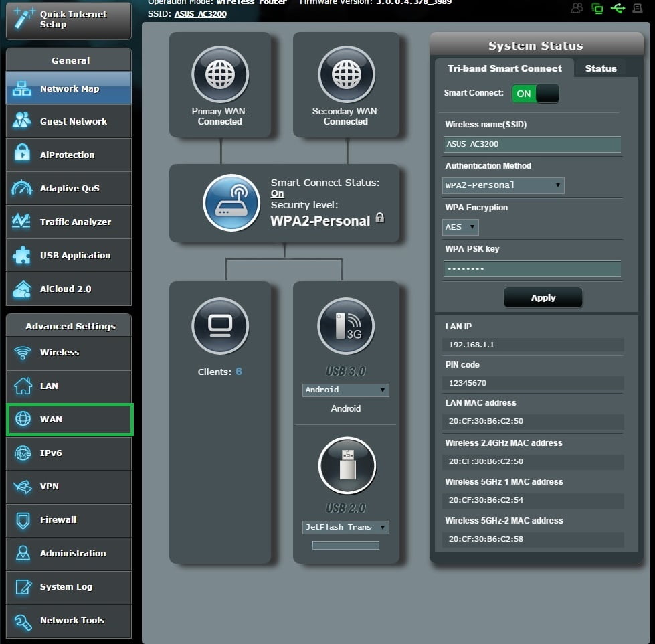Click Smart Connect Status On link
Viewport: 655px width, 644px height.
(x=277, y=194)
